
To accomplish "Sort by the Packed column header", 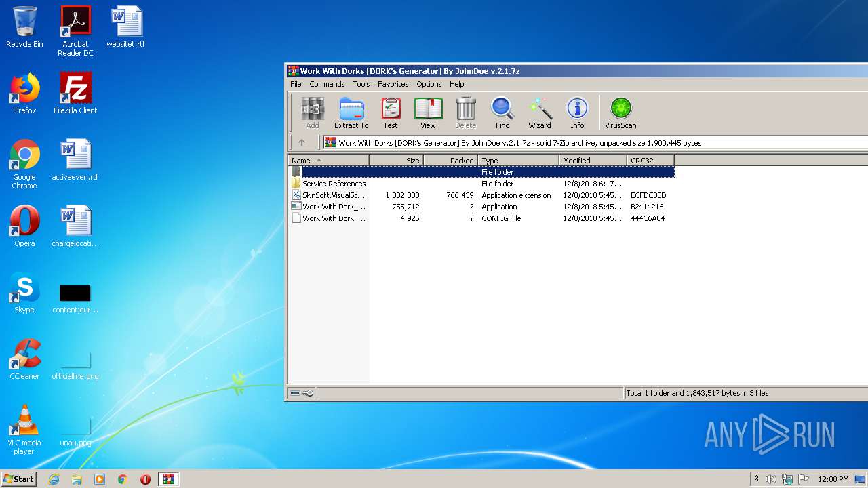I will pyautogui.click(x=451, y=161).
